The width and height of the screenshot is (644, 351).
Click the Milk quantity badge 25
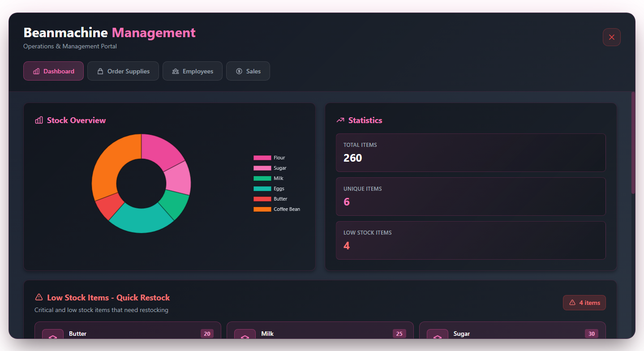point(399,334)
